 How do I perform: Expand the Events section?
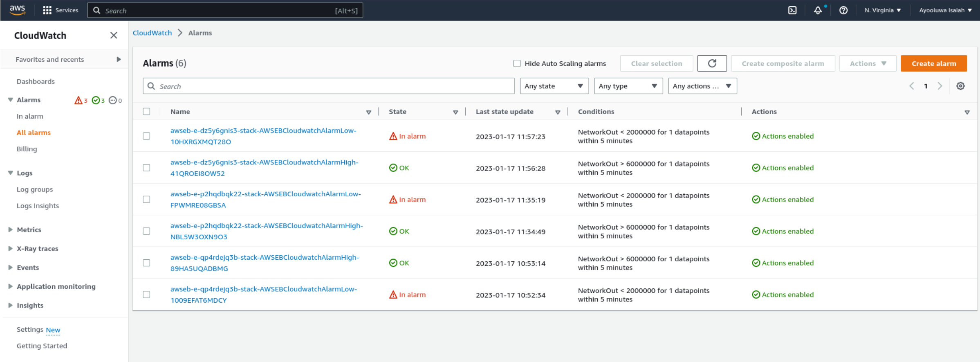tap(11, 268)
